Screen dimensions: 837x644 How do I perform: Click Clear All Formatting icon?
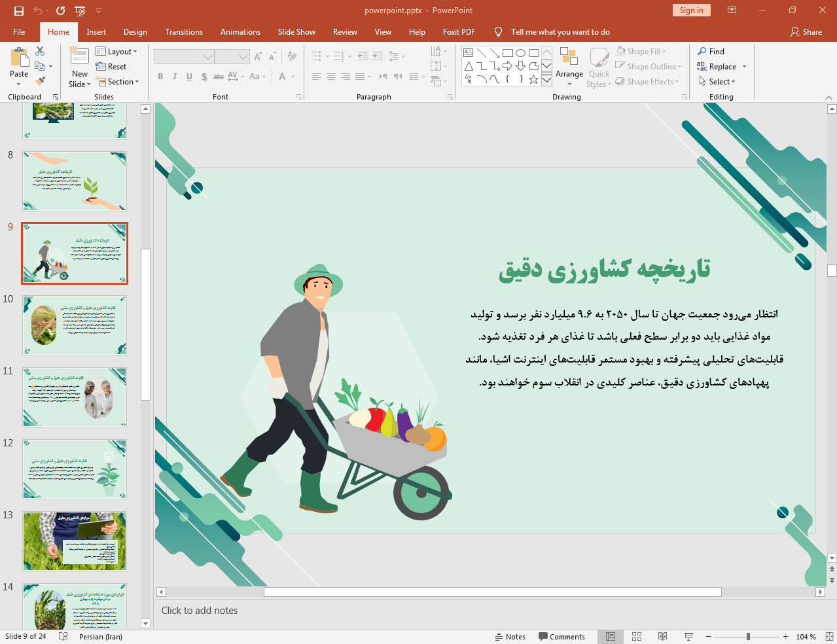292,57
